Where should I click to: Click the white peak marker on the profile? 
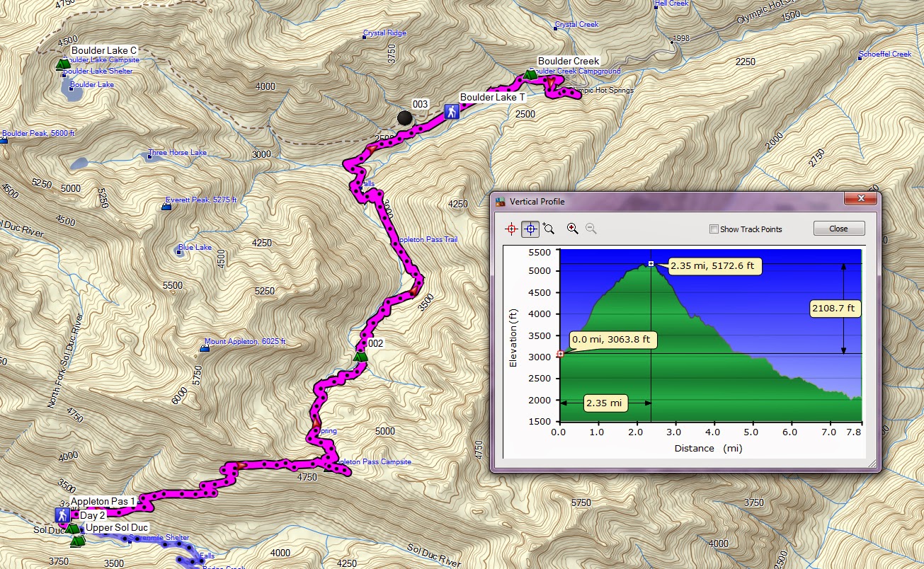[x=651, y=264]
